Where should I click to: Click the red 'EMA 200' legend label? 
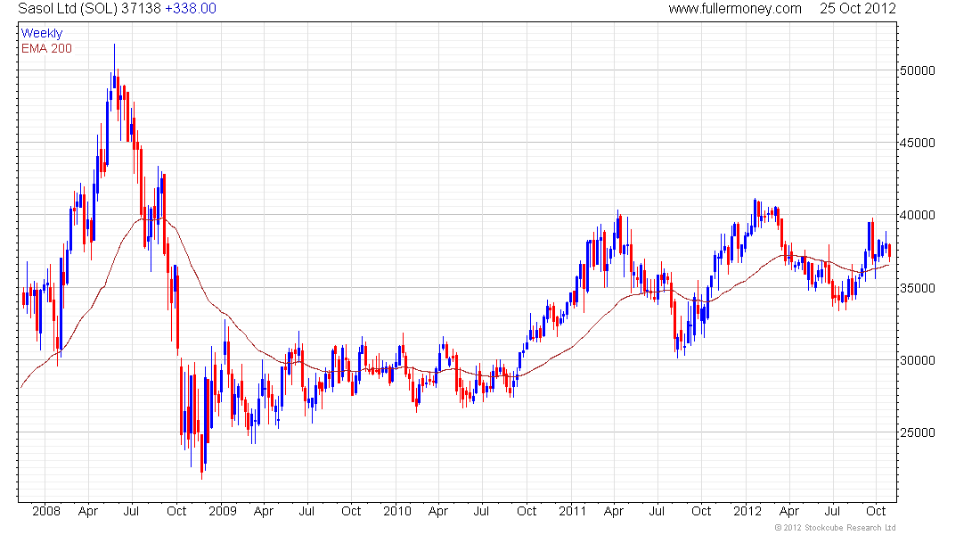pos(47,49)
